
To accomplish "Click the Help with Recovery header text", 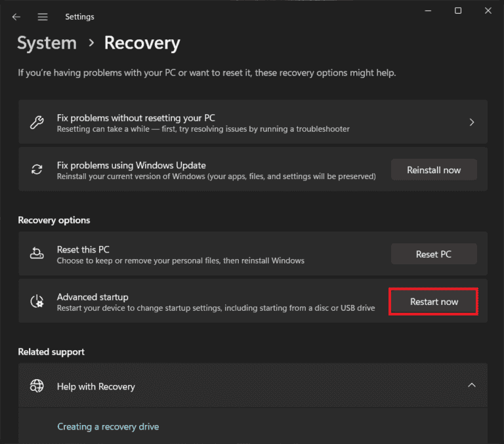I will click(96, 386).
